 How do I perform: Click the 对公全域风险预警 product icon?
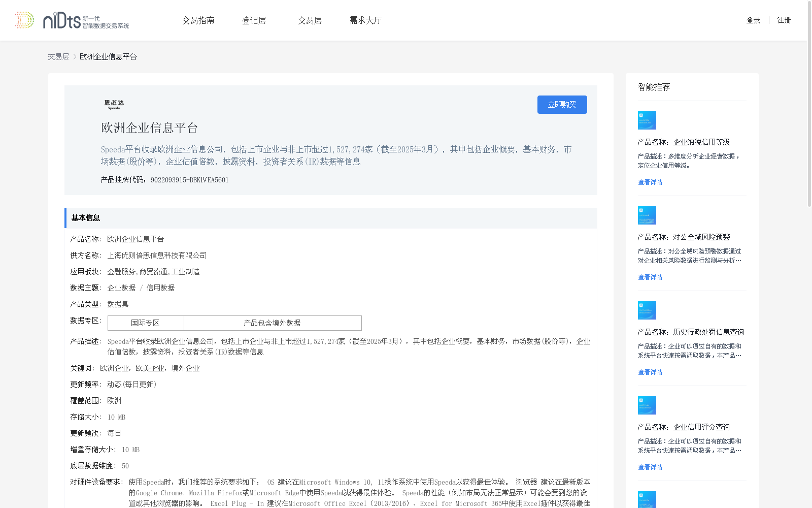[647, 215]
